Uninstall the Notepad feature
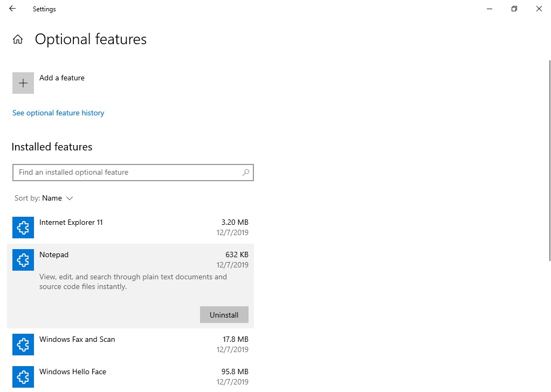Screen dimensions: 551x392 coord(224,314)
